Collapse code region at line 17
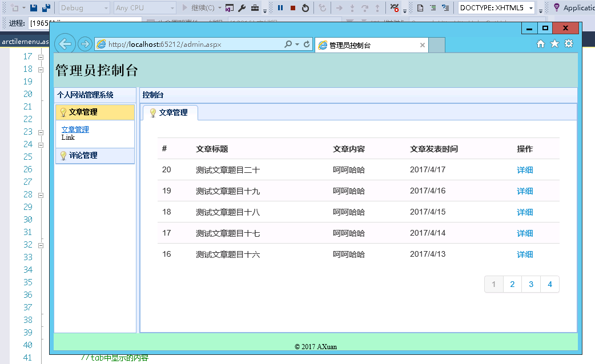This screenshot has height=364, width=595. click(41, 57)
